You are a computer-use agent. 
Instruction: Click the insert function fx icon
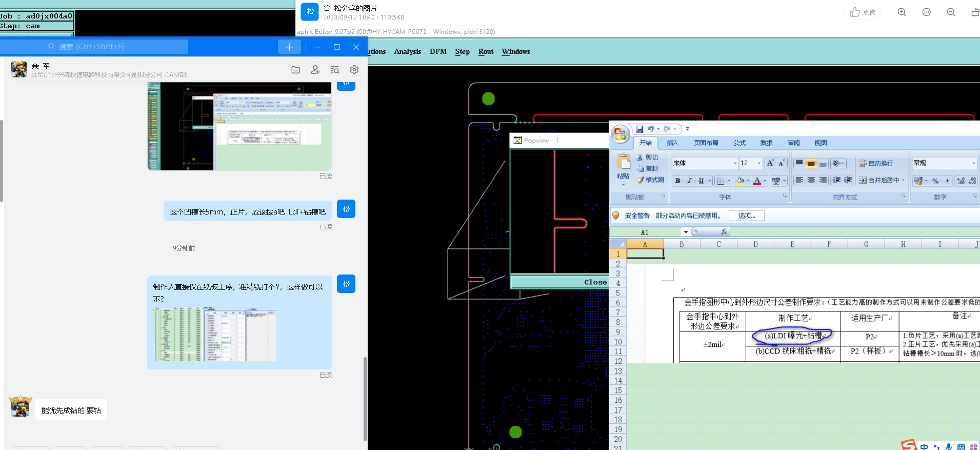[x=724, y=232]
